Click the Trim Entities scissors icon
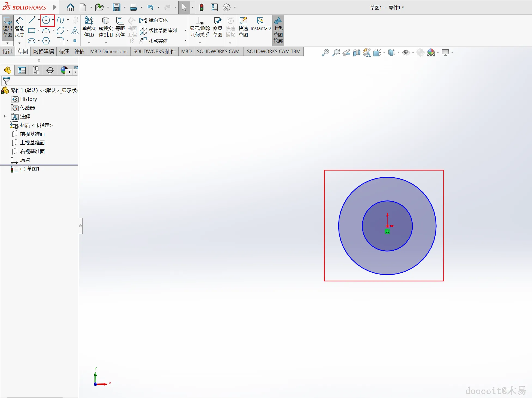This screenshot has width=532, height=398. [89, 21]
